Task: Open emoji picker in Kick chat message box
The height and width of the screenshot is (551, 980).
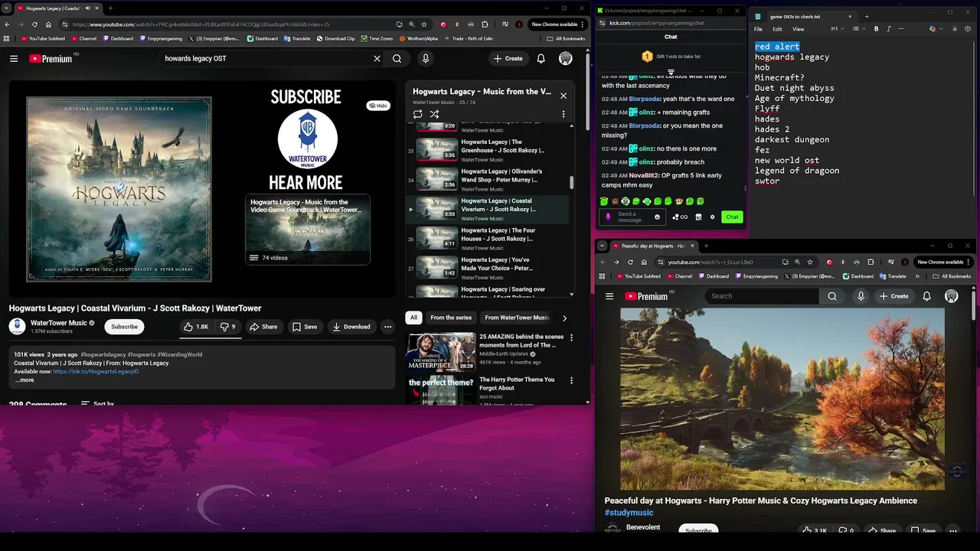Action: [657, 217]
